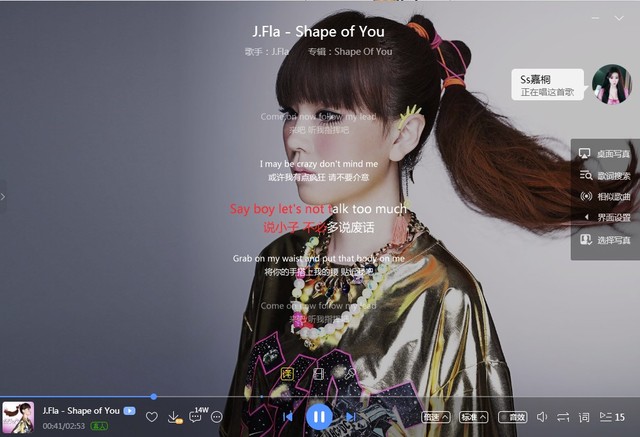
Task: Open the 标准 quality dropdown
Action: tap(473, 417)
